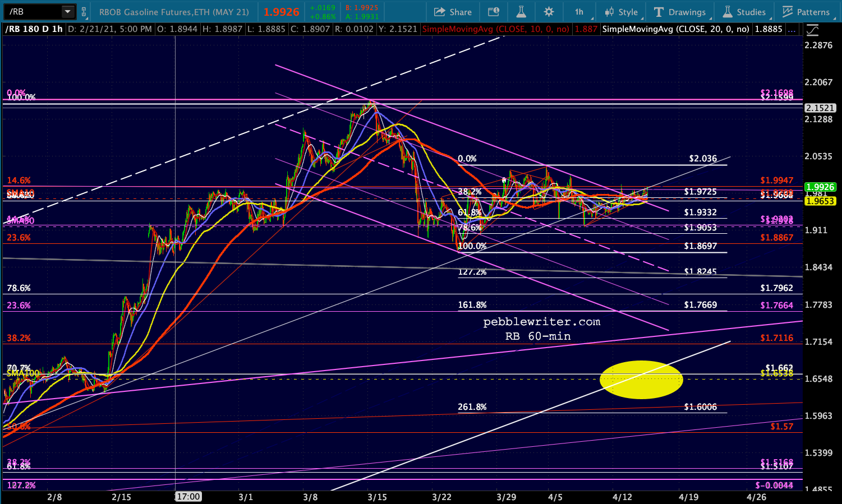Image resolution: width=842 pixels, height=504 pixels.
Task: Open the Drawings menu
Action: (x=680, y=12)
